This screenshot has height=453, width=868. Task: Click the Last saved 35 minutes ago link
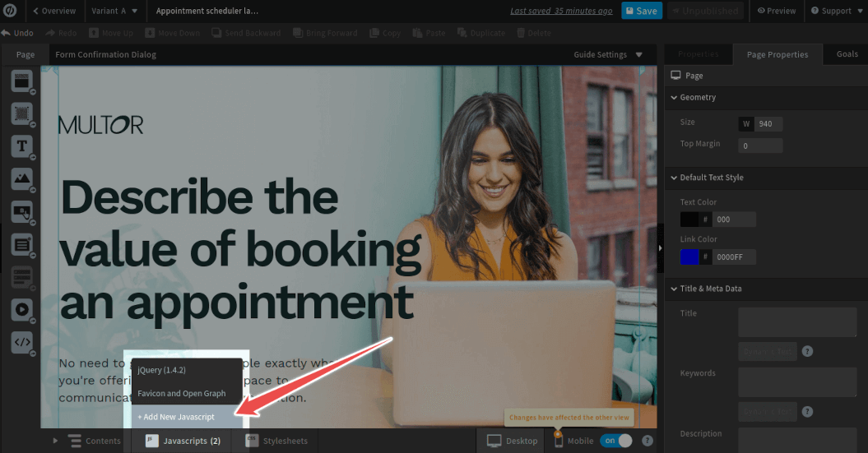click(x=561, y=11)
